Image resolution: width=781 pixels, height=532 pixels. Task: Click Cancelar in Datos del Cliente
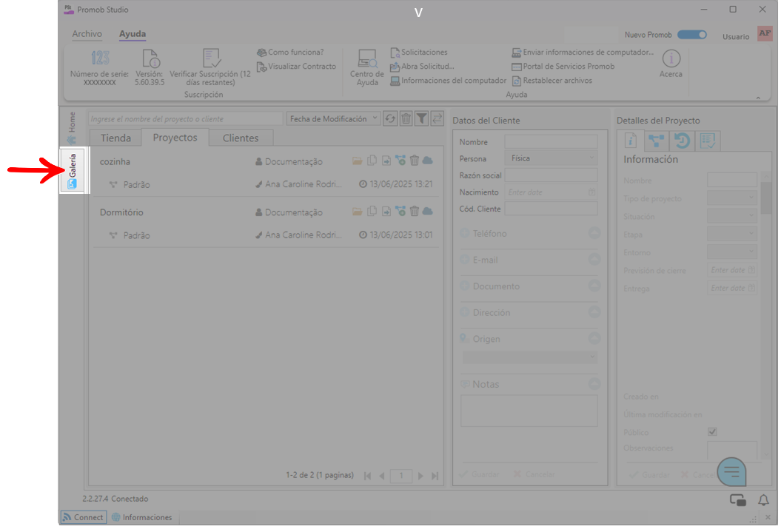534,474
